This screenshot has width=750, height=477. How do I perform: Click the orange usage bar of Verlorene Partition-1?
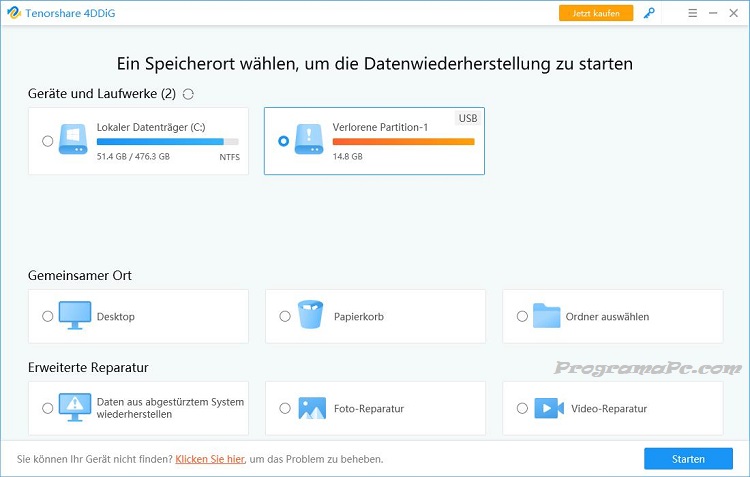click(403, 142)
